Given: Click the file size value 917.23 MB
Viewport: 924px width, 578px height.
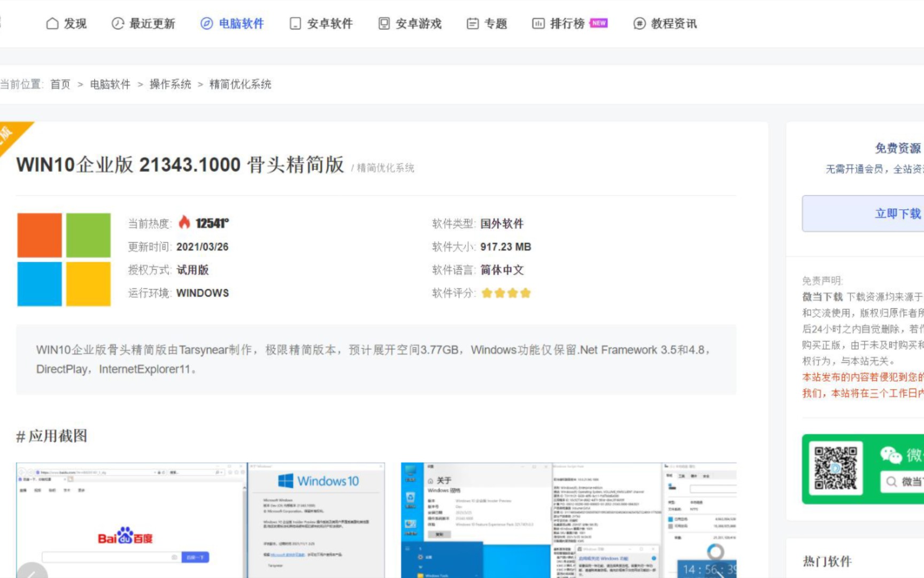Looking at the screenshot, I should click(x=506, y=247).
